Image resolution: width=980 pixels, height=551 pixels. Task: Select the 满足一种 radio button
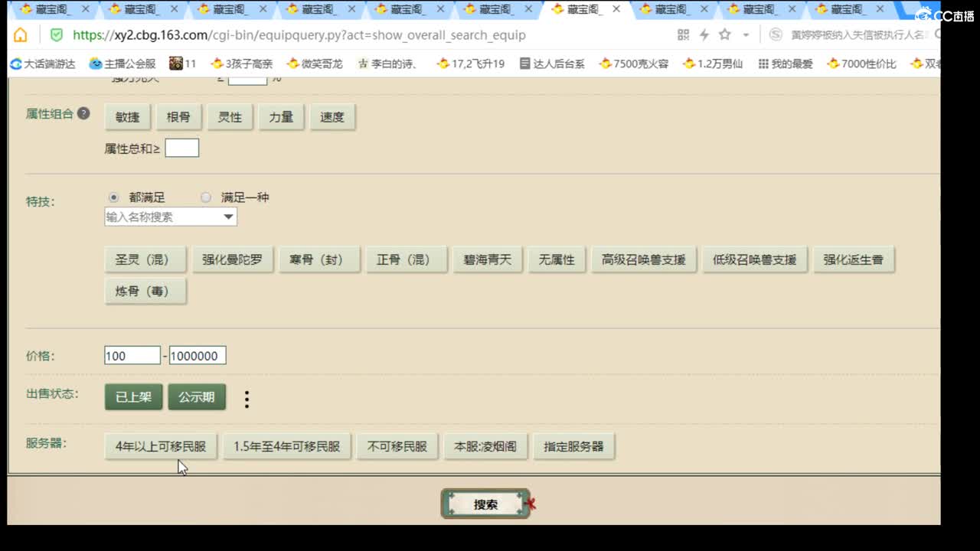206,197
